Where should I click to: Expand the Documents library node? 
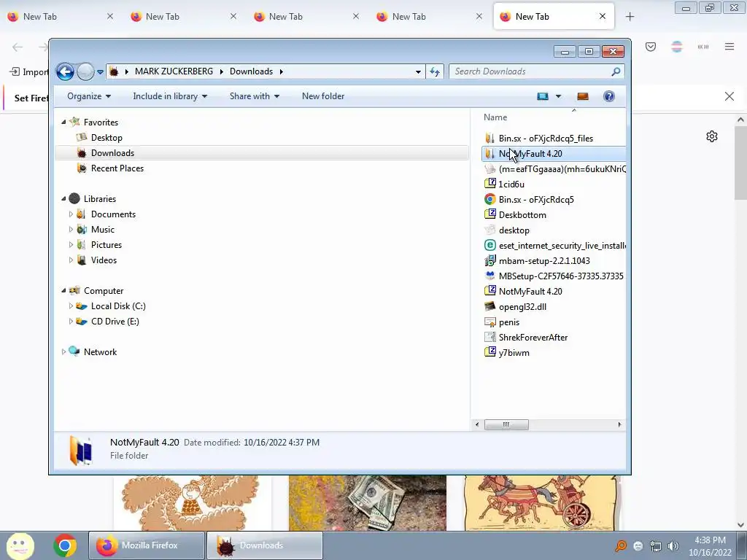[71, 214]
